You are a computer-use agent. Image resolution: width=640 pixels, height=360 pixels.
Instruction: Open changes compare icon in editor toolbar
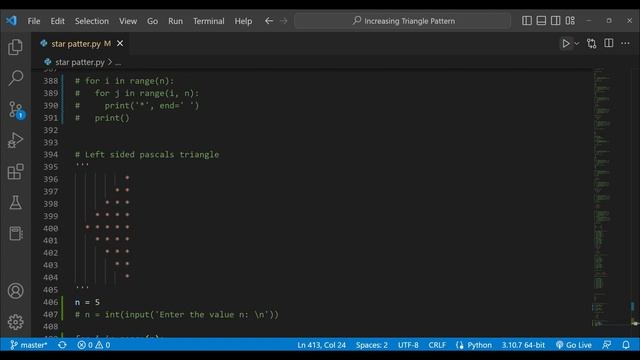click(x=591, y=43)
